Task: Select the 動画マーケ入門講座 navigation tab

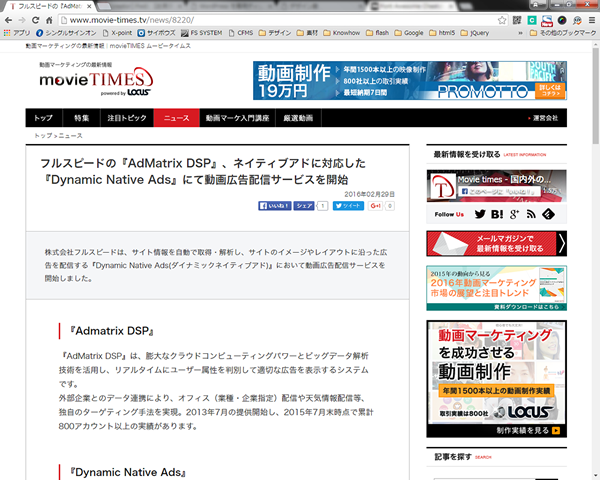Action: [238, 118]
